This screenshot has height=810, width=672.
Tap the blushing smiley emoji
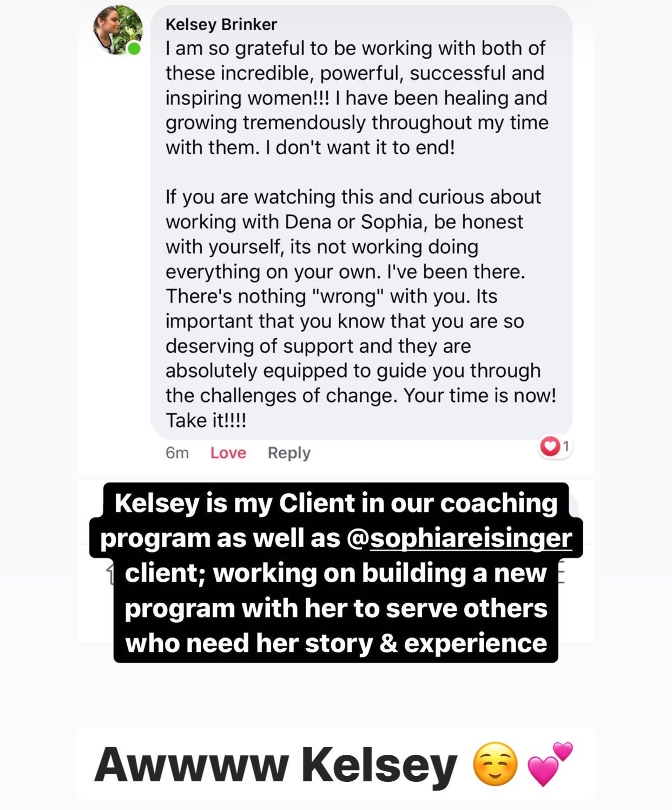pos(495,765)
